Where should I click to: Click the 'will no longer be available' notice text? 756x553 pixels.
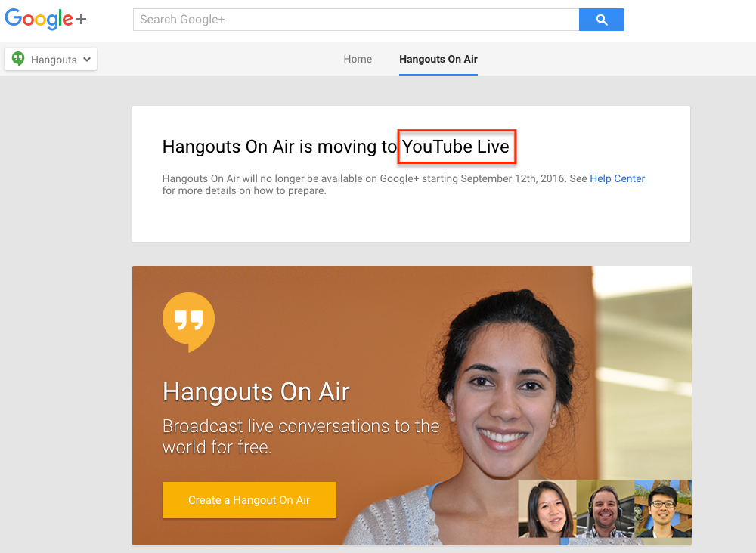point(403,184)
